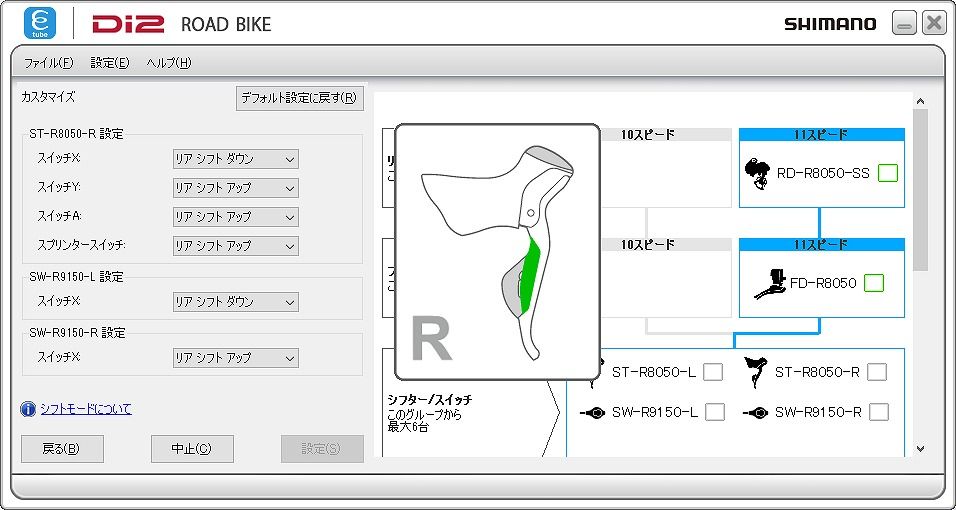
Task: Click the rear derailleur 11スピード header
Action: click(x=822, y=135)
